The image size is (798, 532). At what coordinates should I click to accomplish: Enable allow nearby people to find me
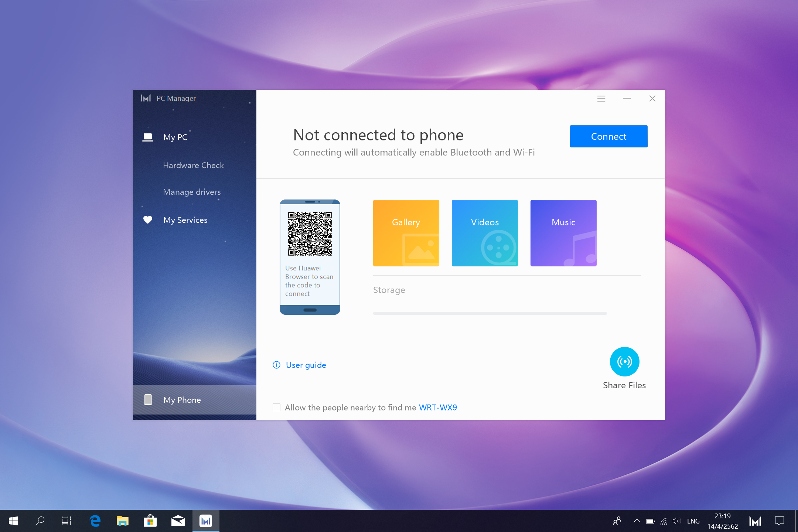276,407
